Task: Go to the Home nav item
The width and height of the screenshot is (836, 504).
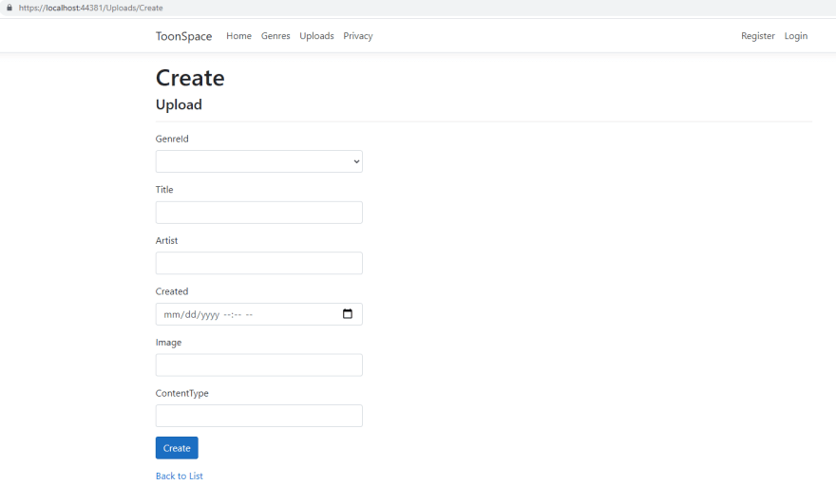Action: (x=238, y=36)
